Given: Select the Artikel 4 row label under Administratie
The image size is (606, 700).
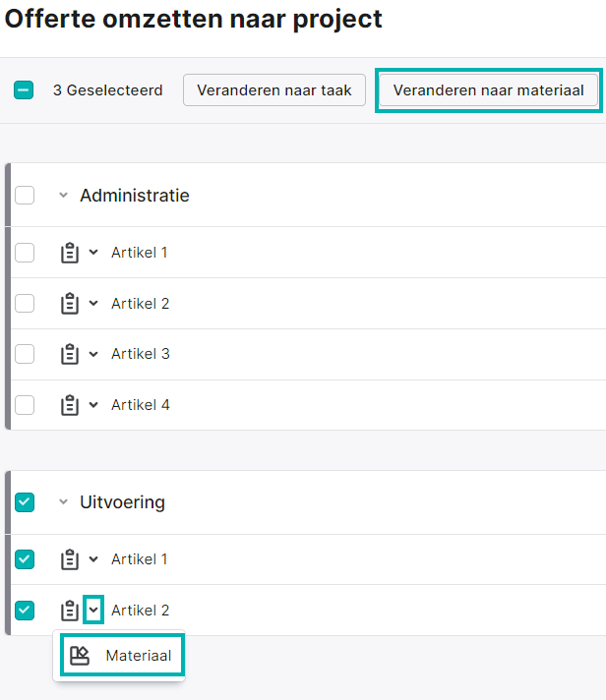Looking at the screenshot, I should click(x=141, y=405).
